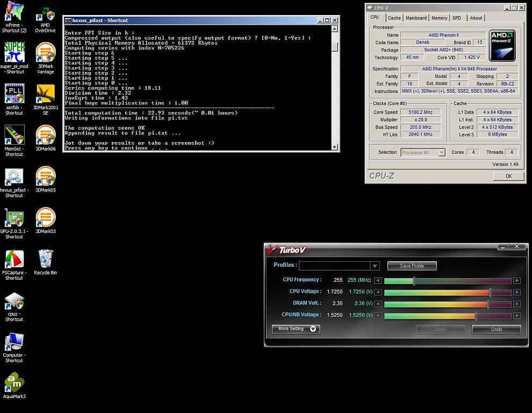This screenshot has height=413, width=532.
Task: Expand More Setting in TurboV
Action: point(296,329)
